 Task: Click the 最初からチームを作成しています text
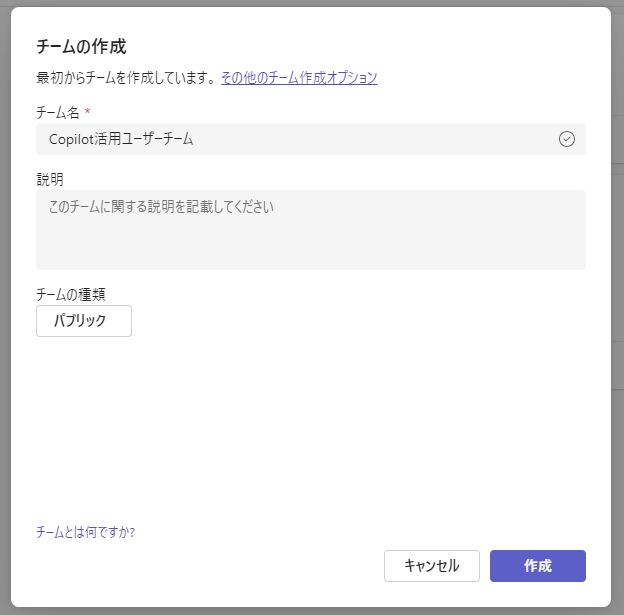(x=126, y=78)
